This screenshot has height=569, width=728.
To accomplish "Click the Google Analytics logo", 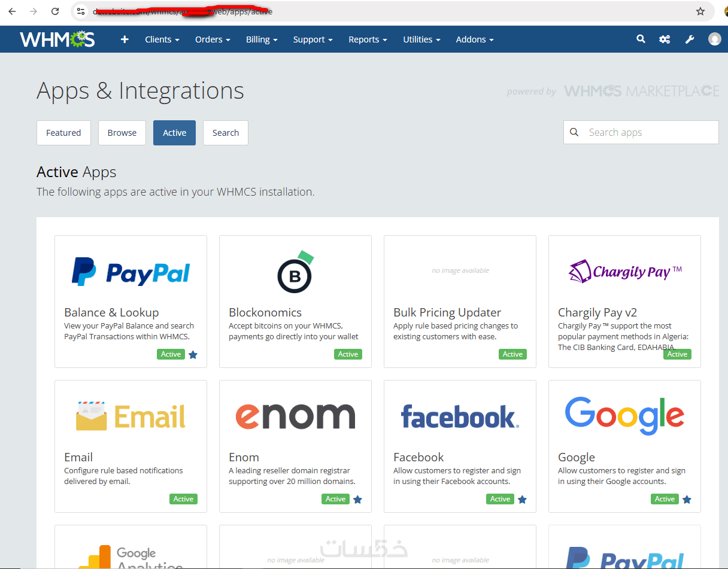I will tap(131, 556).
